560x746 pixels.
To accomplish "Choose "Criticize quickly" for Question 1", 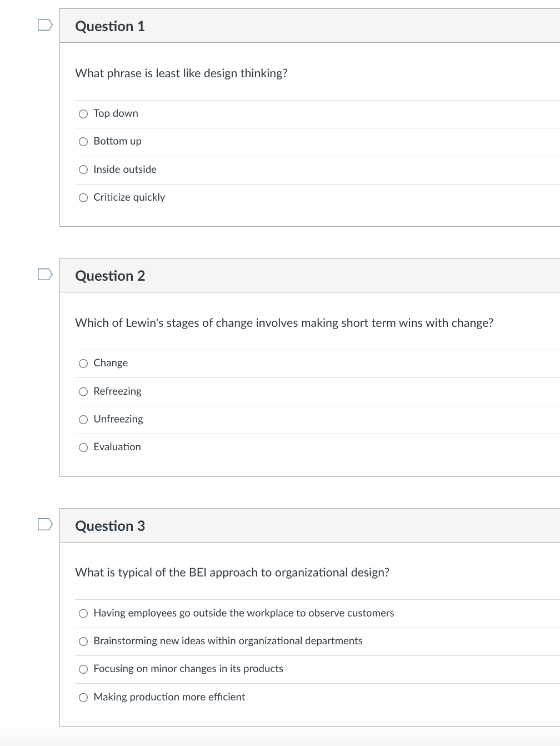I will [83, 197].
